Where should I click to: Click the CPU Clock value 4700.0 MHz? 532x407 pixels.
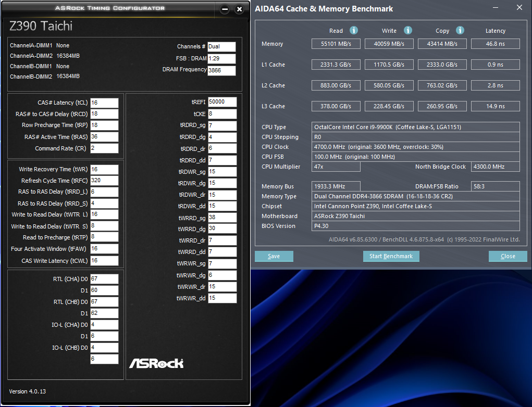(416, 147)
